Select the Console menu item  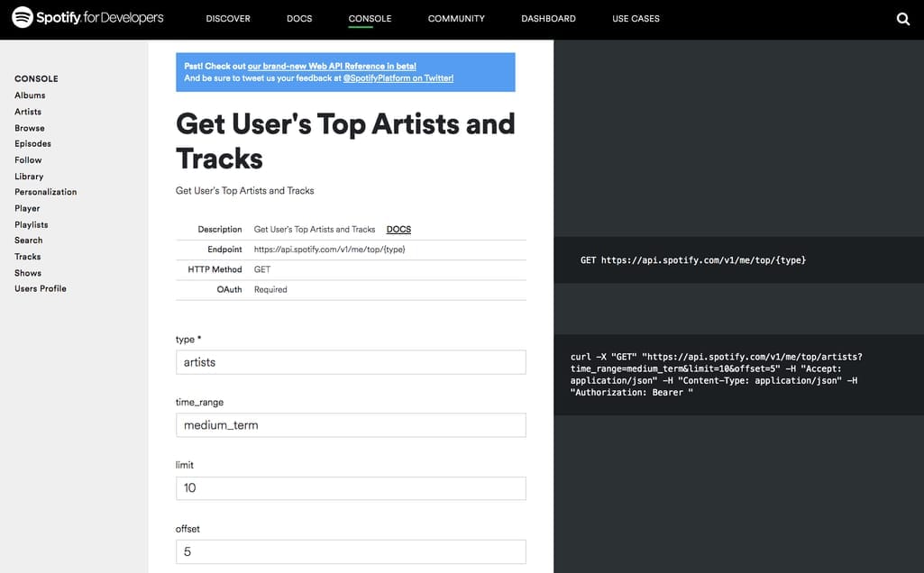pos(370,19)
